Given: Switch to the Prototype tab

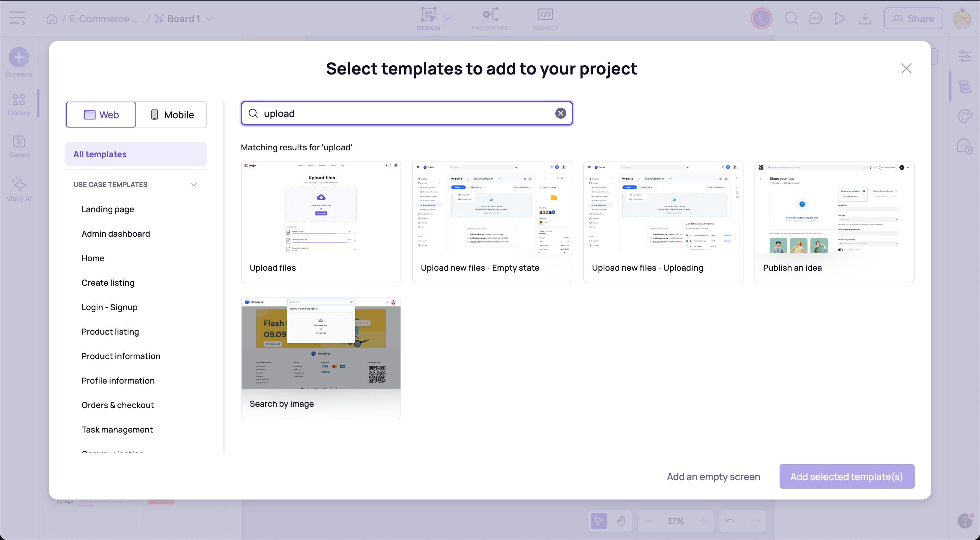Looking at the screenshot, I should point(490,19).
